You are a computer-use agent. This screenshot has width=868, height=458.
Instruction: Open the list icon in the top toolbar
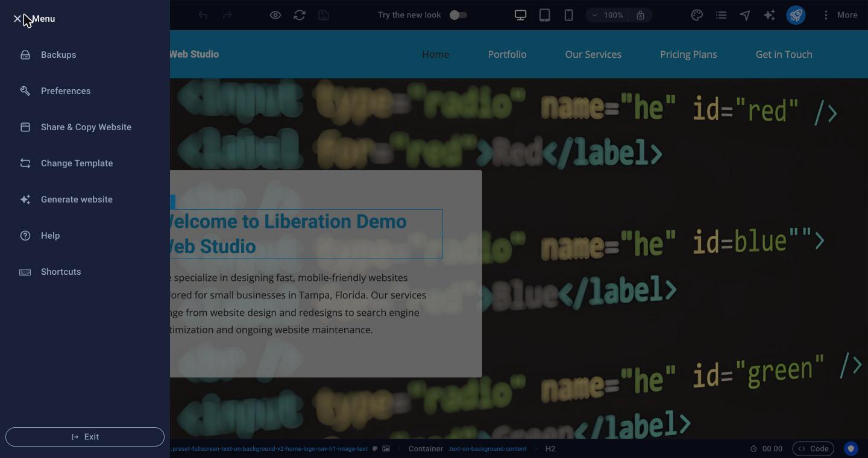(721, 15)
